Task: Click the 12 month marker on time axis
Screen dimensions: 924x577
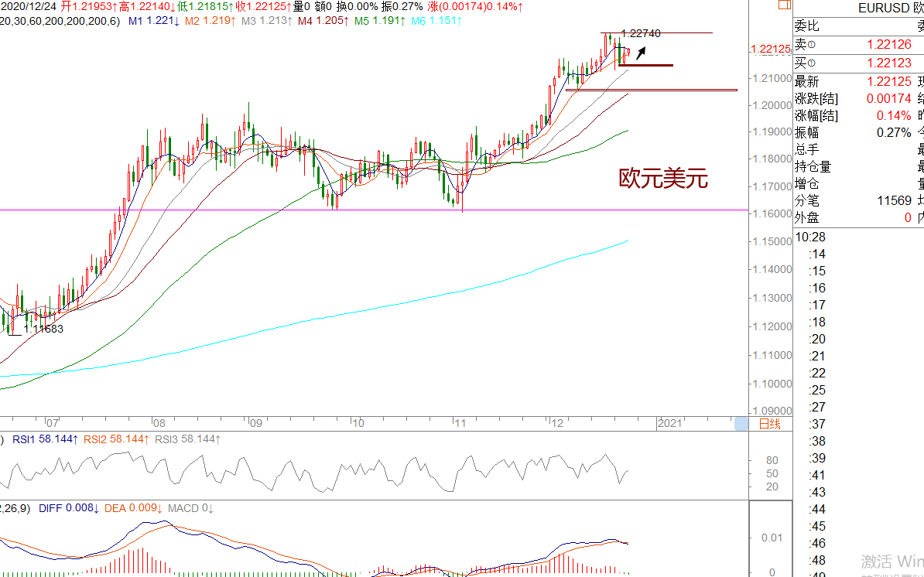Action: (557, 423)
